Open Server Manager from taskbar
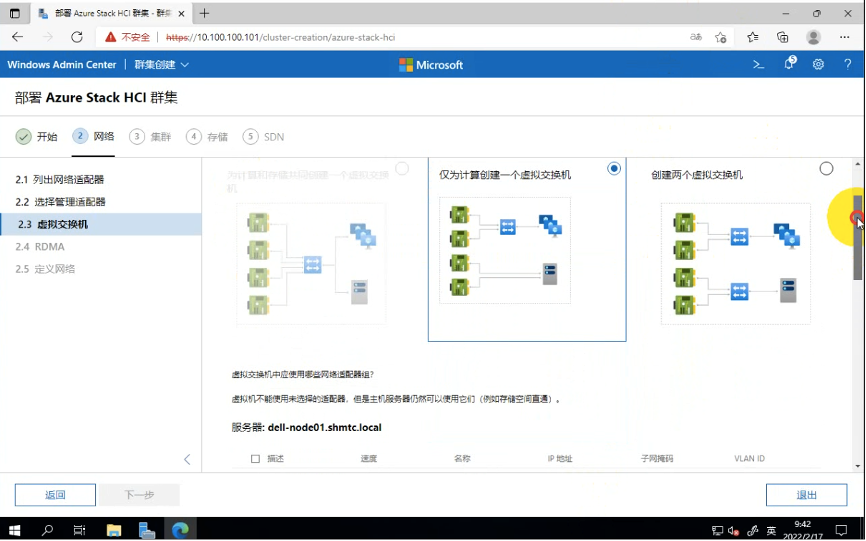Viewport: 866px width, 541px height. 146,531
